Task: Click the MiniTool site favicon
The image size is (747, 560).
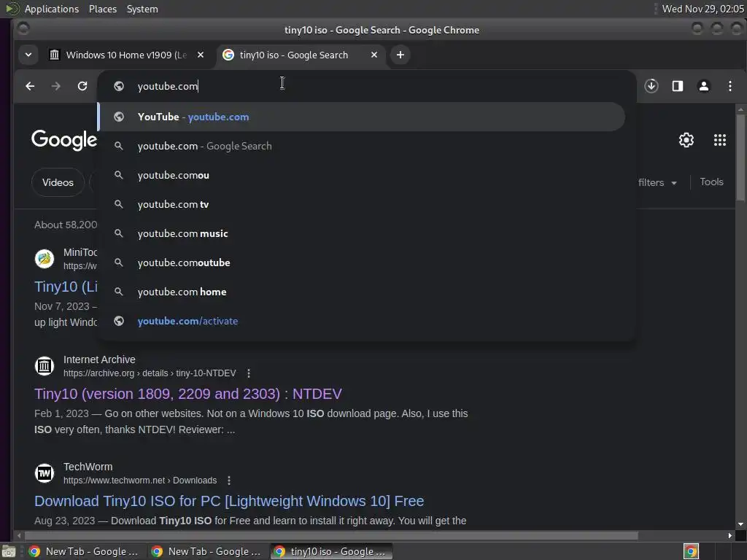Action: point(44,259)
